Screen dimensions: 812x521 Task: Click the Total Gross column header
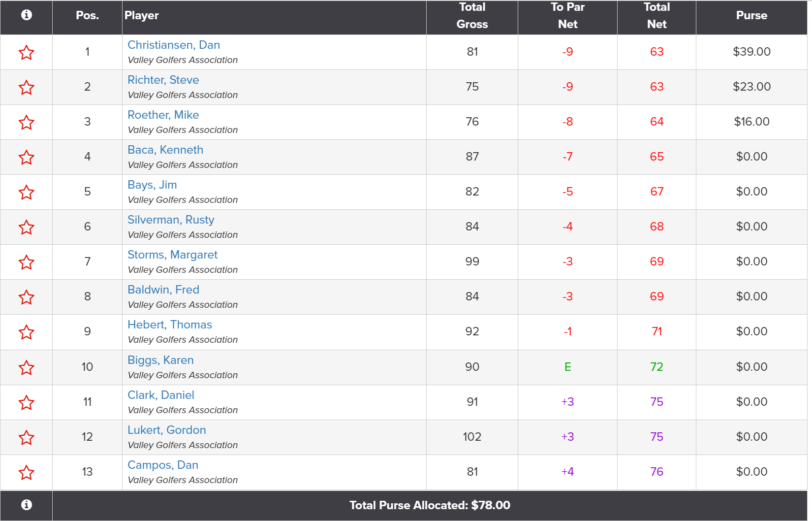pos(472,15)
